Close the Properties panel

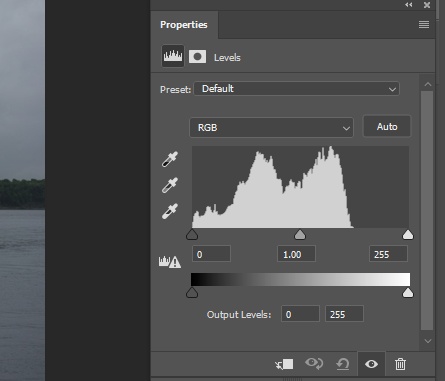point(427,5)
